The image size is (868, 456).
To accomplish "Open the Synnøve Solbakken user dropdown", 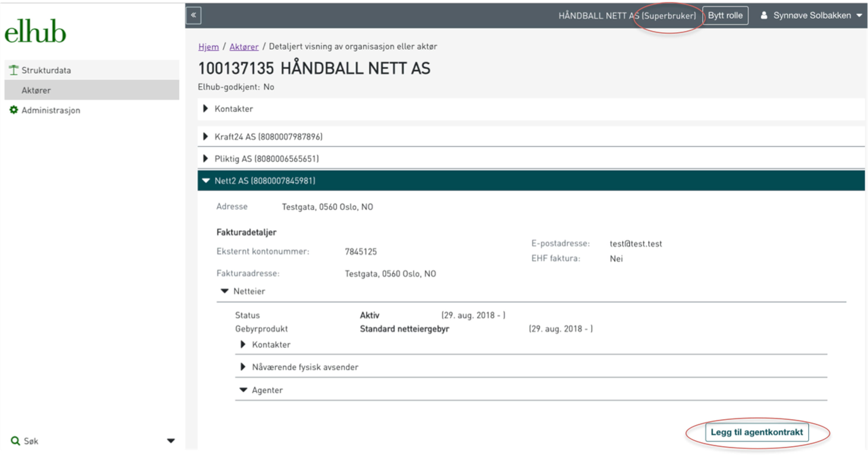I will (812, 16).
